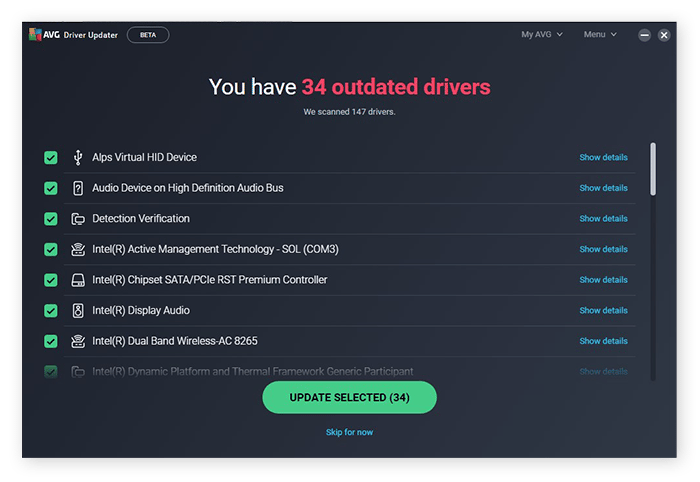The width and height of the screenshot is (700, 482).
Task: Click the Alps Virtual HID Device name
Action: point(145,158)
